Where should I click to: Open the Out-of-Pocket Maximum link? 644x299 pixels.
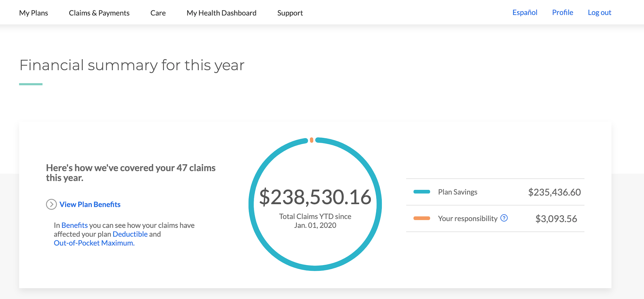click(94, 243)
